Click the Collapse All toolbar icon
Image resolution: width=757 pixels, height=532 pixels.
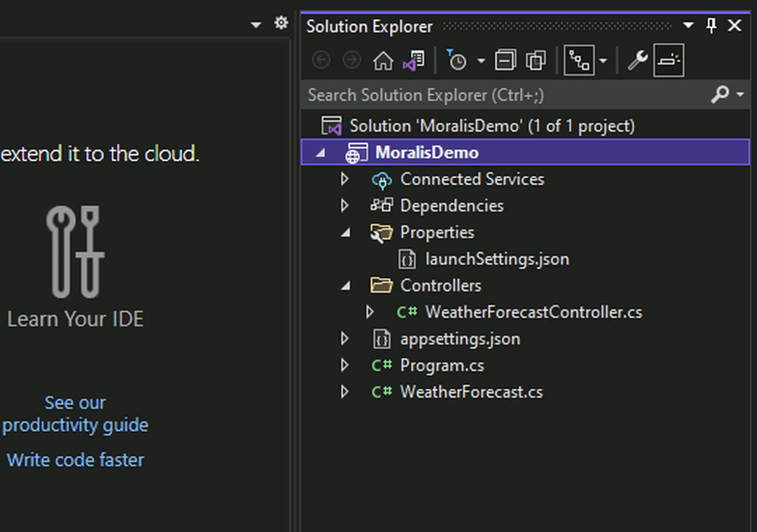pos(505,60)
